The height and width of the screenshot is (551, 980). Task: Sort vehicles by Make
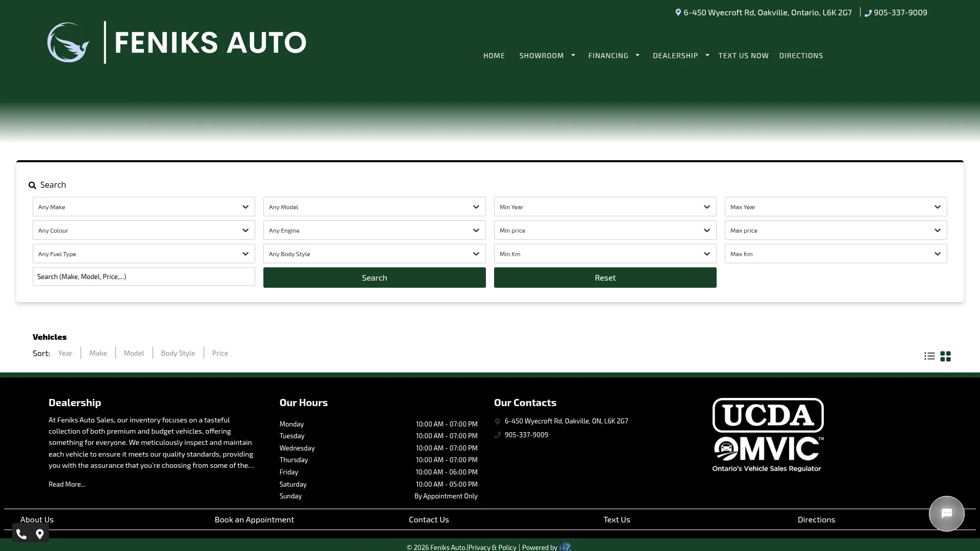coord(98,353)
